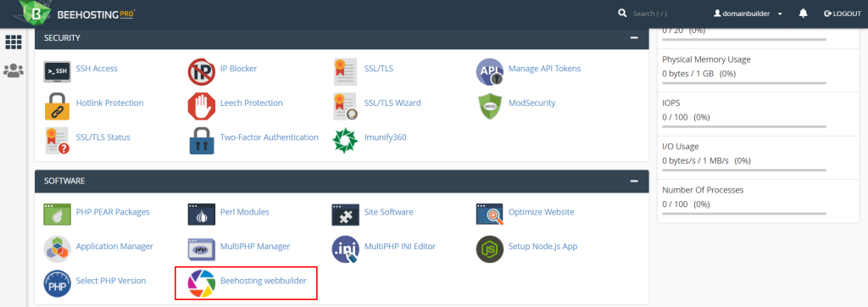Click the Select PHP Version icon
This screenshot has width=868, height=307.
tap(57, 283)
